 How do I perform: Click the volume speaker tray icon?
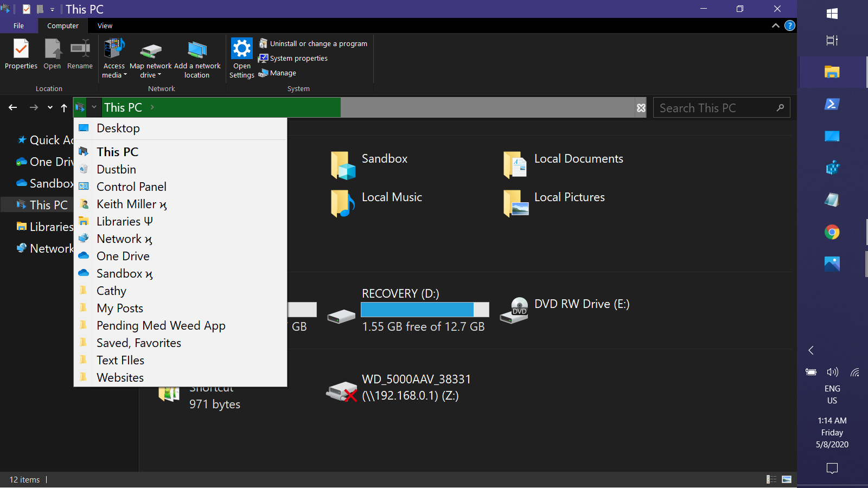tap(832, 372)
